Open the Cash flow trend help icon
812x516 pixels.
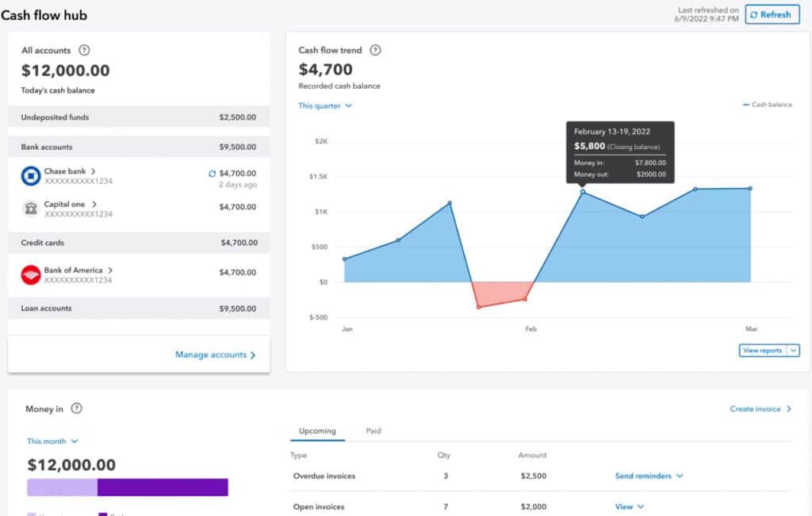pos(375,50)
